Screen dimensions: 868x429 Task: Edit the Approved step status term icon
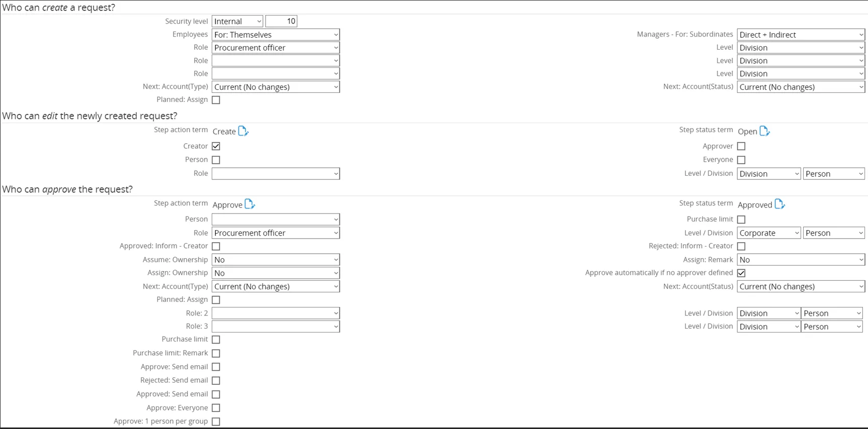779,204
